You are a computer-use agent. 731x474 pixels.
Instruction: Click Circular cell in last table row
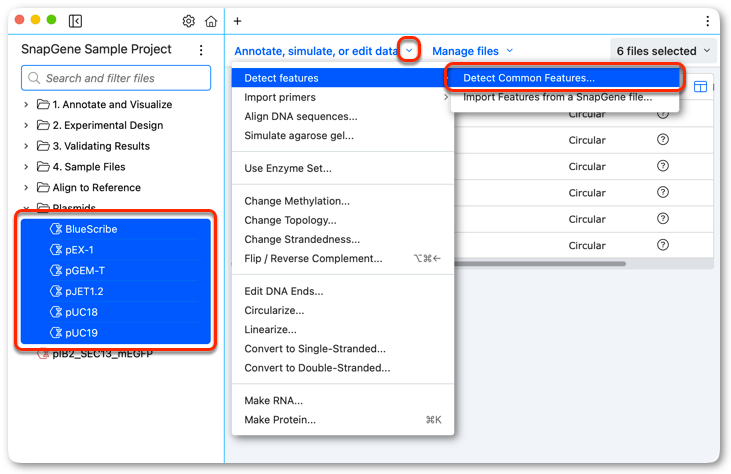(587, 246)
